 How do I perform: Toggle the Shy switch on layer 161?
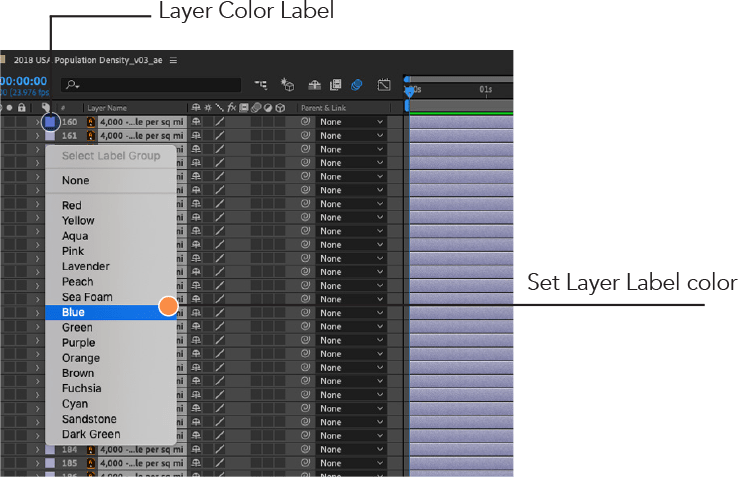(196, 135)
